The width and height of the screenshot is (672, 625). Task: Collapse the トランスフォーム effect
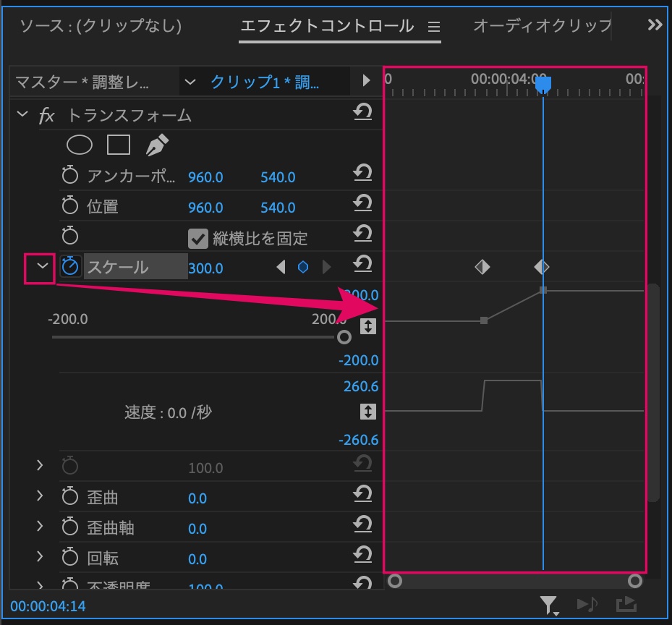tap(22, 114)
